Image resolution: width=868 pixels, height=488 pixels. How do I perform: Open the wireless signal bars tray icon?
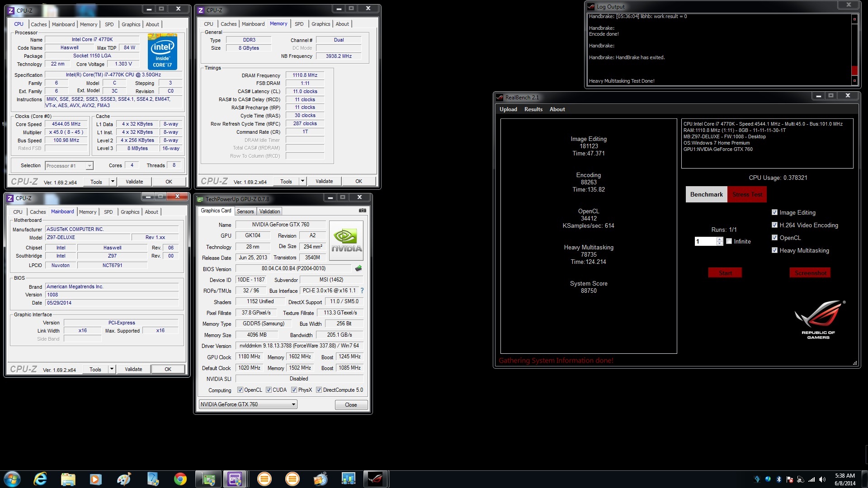pyautogui.click(x=811, y=479)
